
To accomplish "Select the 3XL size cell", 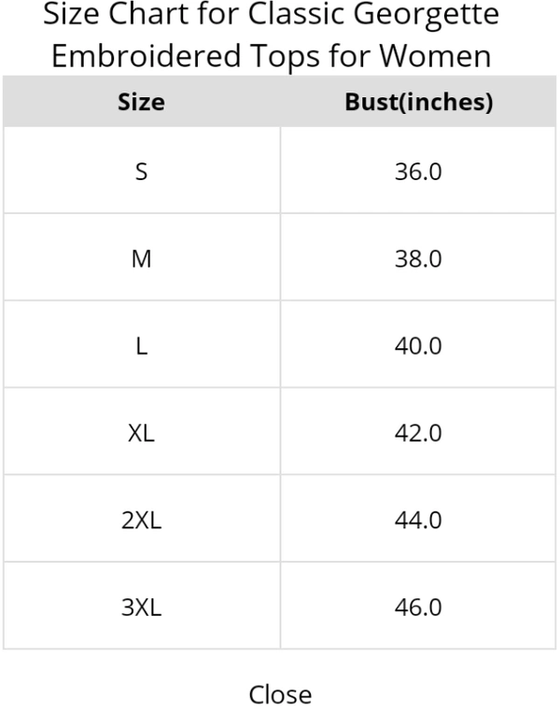I will tap(141, 608).
